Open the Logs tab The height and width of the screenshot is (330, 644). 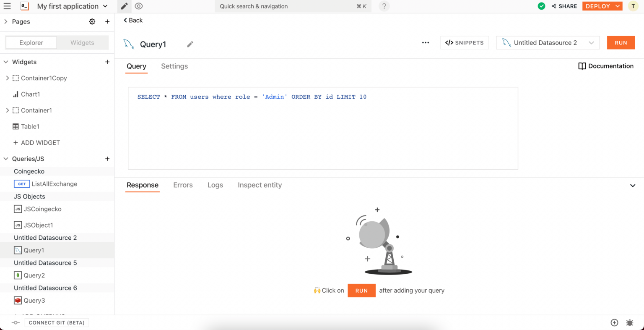(x=215, y=185)
